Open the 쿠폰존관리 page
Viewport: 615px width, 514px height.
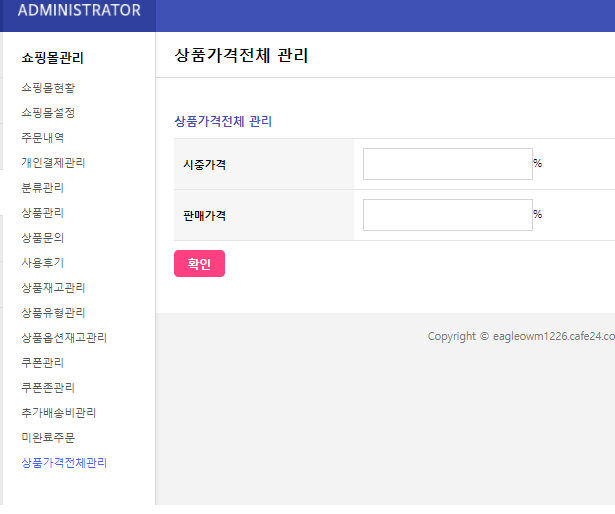(x=48, y=388)
